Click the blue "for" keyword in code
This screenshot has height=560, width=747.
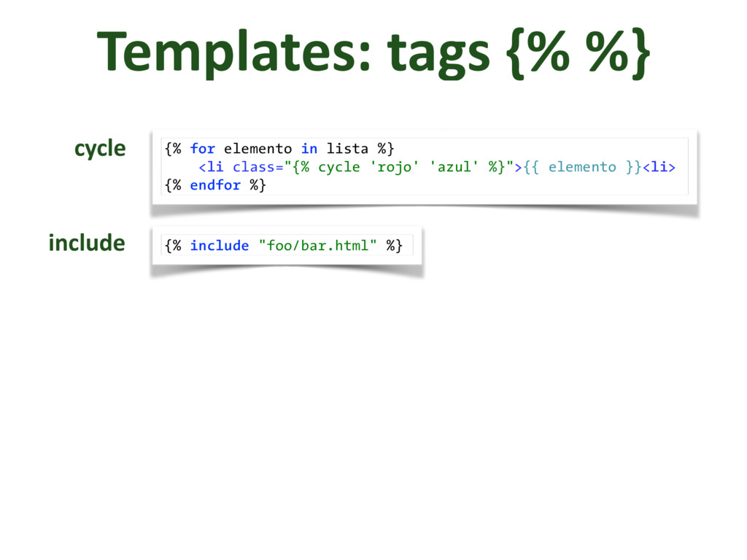click(x=202, y=149)
